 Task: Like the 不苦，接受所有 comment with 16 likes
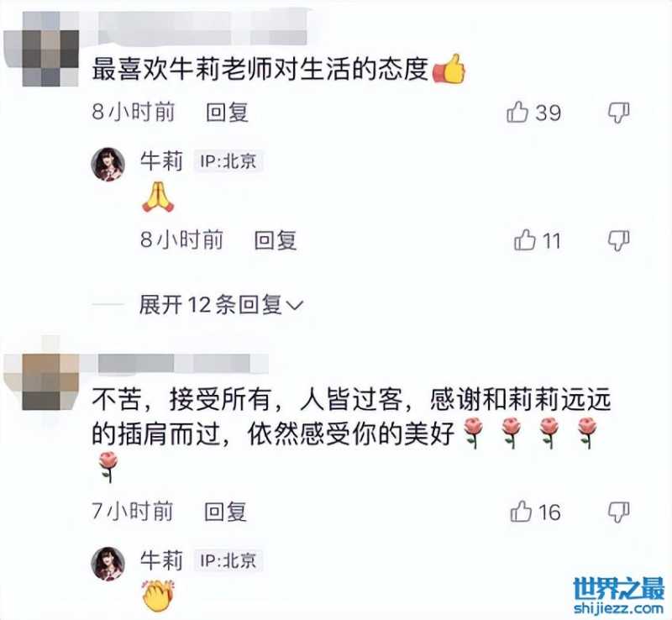pyautogui.click(x=521, y=512)
